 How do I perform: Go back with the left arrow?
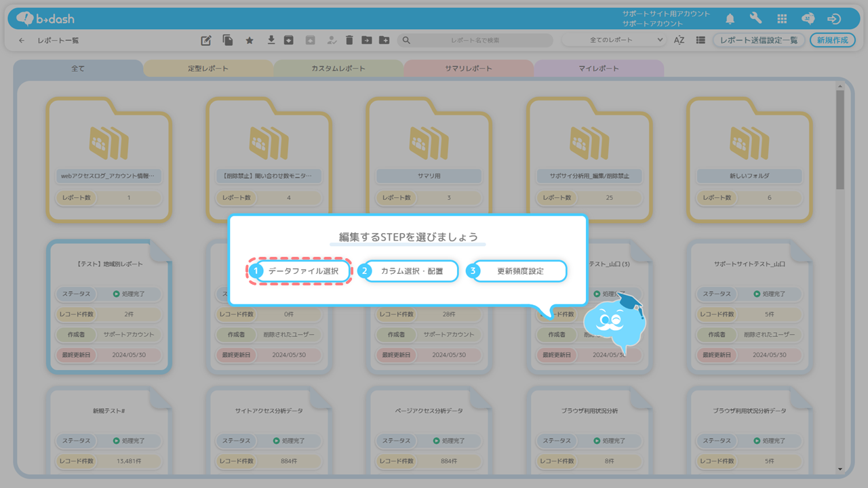(x=22, y=41)
